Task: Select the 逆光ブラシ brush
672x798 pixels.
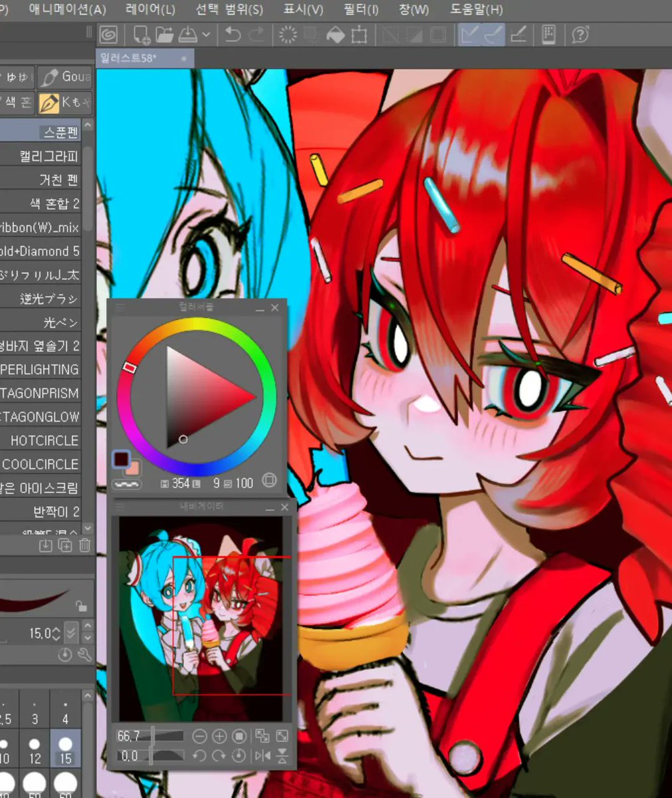Action: pos(41,299)
